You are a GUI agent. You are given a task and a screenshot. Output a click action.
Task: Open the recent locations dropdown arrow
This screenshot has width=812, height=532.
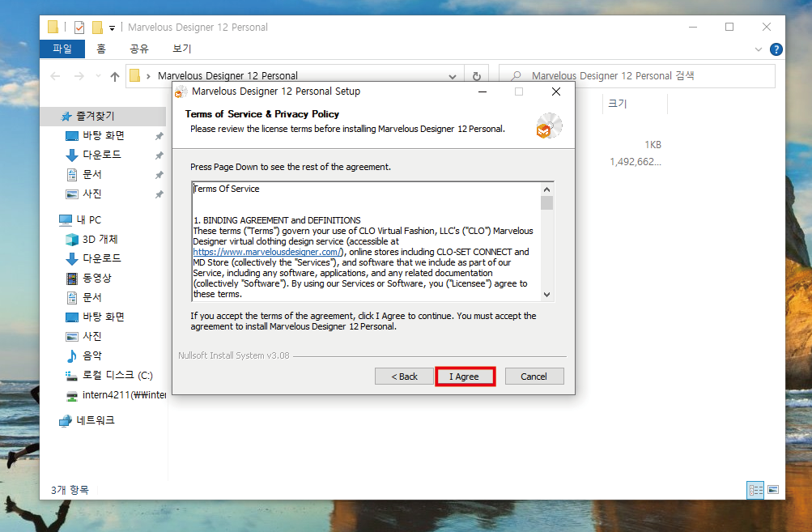(x=98, y=76)
